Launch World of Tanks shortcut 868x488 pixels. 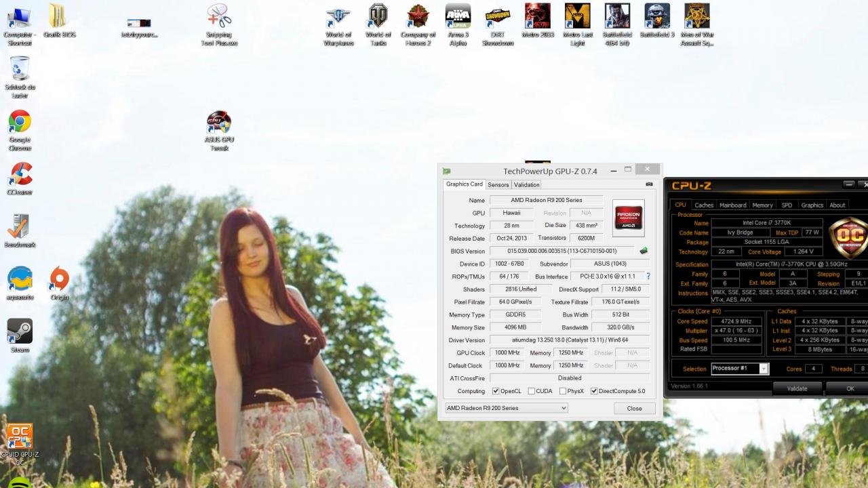tap(378, 25)
